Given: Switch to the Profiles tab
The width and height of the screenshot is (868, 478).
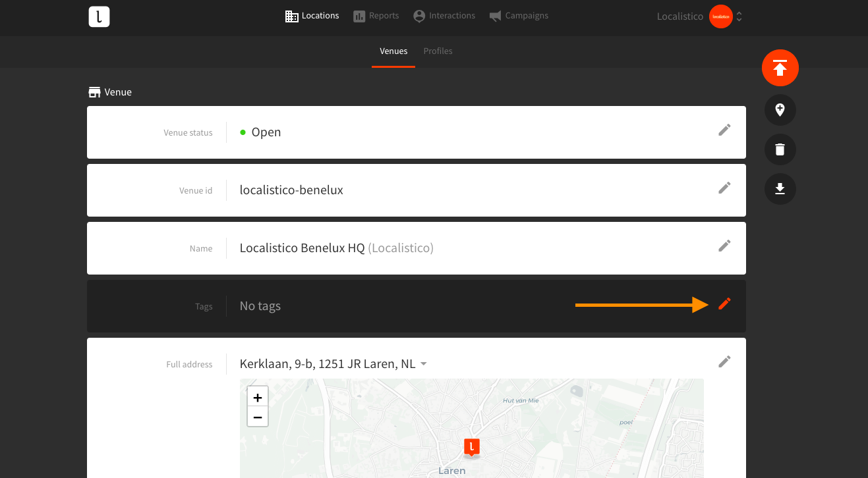Looking at the screenshot, I should pyautogui.click(x=438, y=51).
